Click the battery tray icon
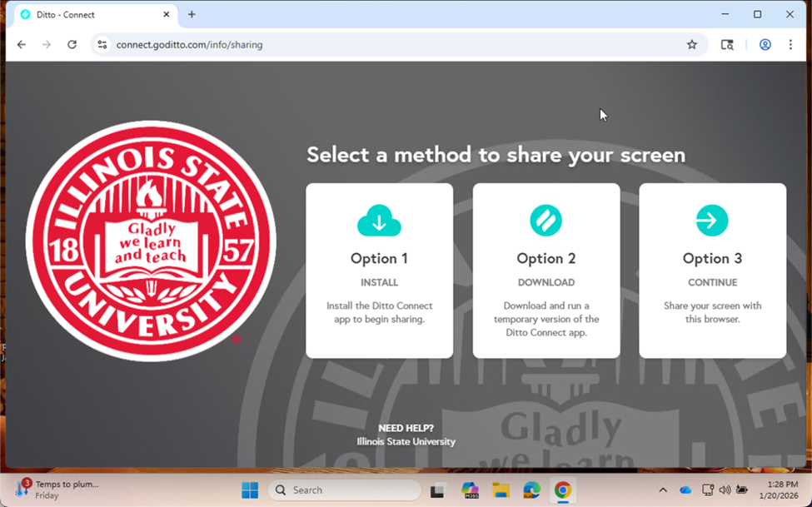The image size is (812, 507). [741, 490]
